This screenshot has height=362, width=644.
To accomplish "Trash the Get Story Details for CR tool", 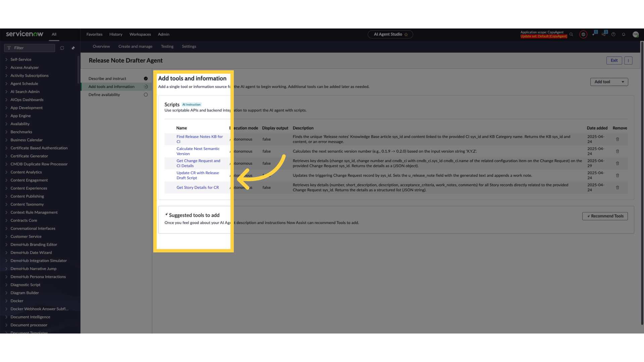I will (x=618, y=187).
